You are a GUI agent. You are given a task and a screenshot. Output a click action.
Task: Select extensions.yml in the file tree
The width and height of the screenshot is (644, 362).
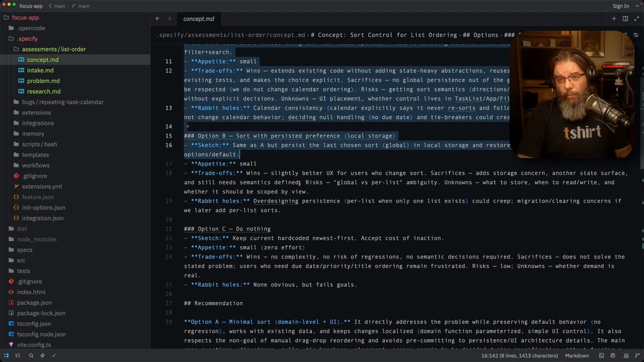(75, 187)
